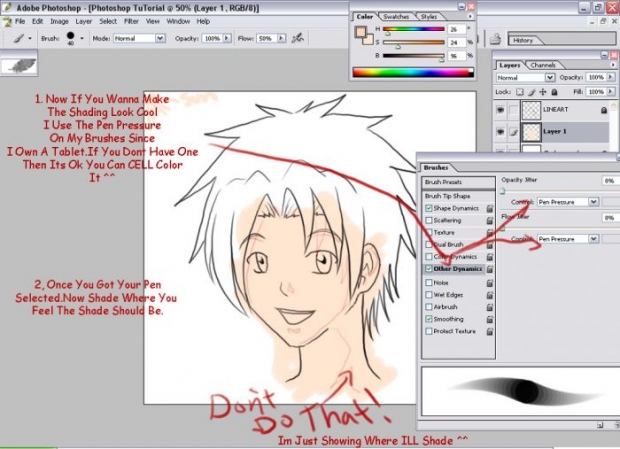
Task: Click the lock position move icon
Action: 543,92
